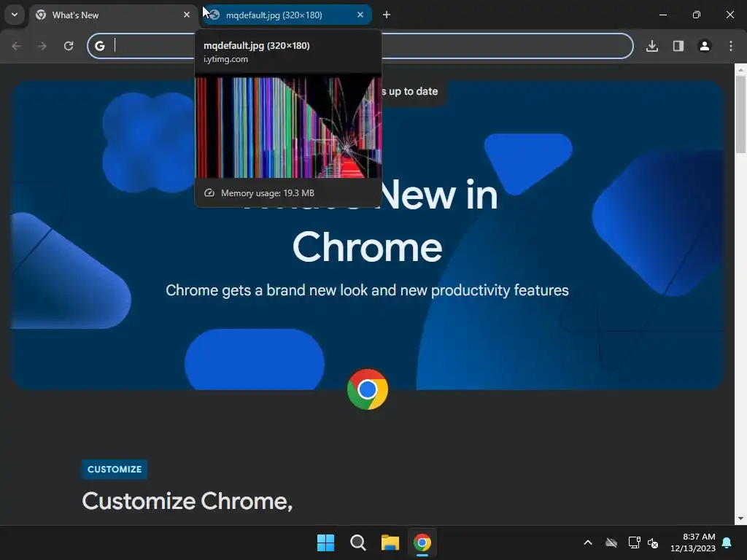Click the Memory usage: 19.3 MB text
Viewport: 747px width, 560px height.
267,192
